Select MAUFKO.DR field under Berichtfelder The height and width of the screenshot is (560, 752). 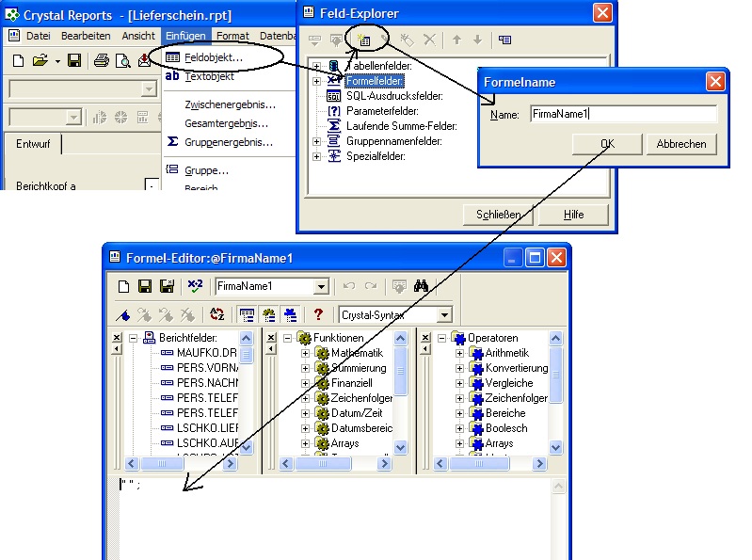[207, 353]
